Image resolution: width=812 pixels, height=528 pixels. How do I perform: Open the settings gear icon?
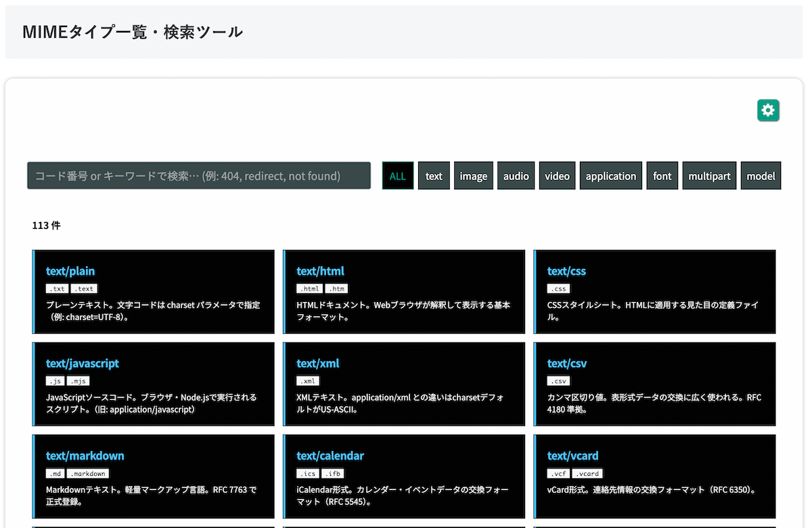pos(768,110)
